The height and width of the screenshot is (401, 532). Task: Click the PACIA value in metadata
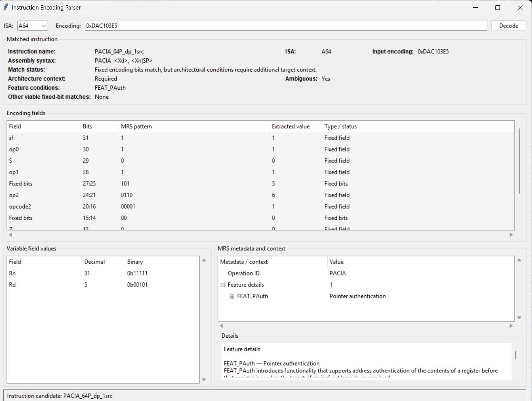338,273
